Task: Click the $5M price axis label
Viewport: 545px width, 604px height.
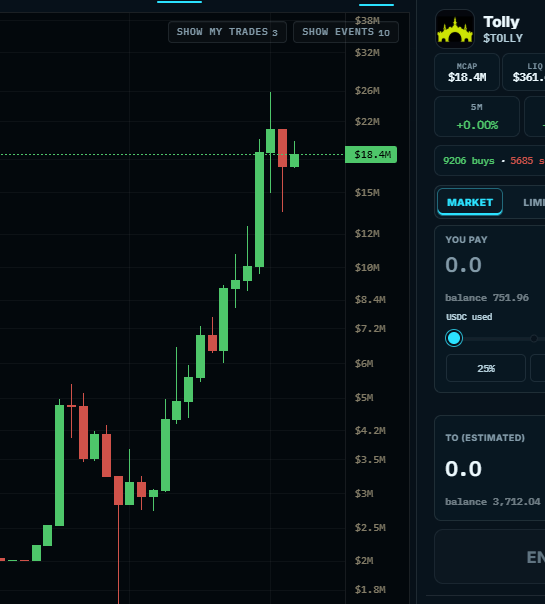Action: (364, 398)
